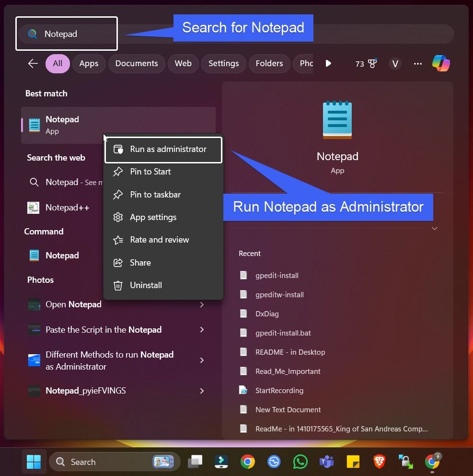Open the V account profile button
Image resolution: width=473 pixels, height=476 pixels.
point(395,64)
